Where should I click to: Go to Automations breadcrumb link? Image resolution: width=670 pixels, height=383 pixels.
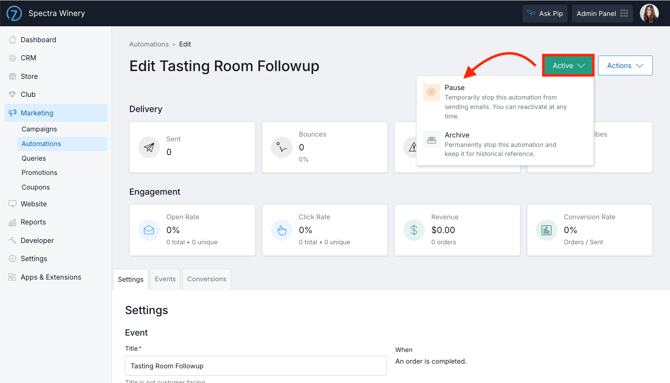tap(149, 44)
